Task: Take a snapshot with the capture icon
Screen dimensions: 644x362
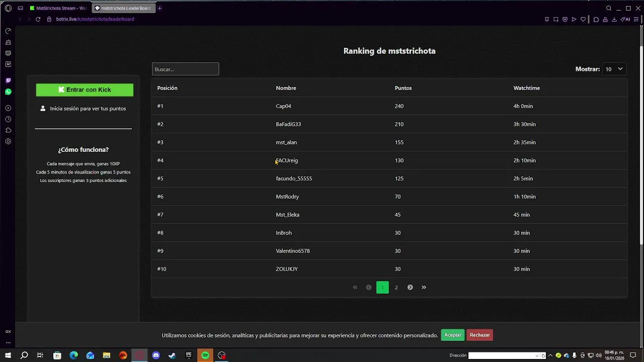Action: pyautogui.click(x=556, y=19)
